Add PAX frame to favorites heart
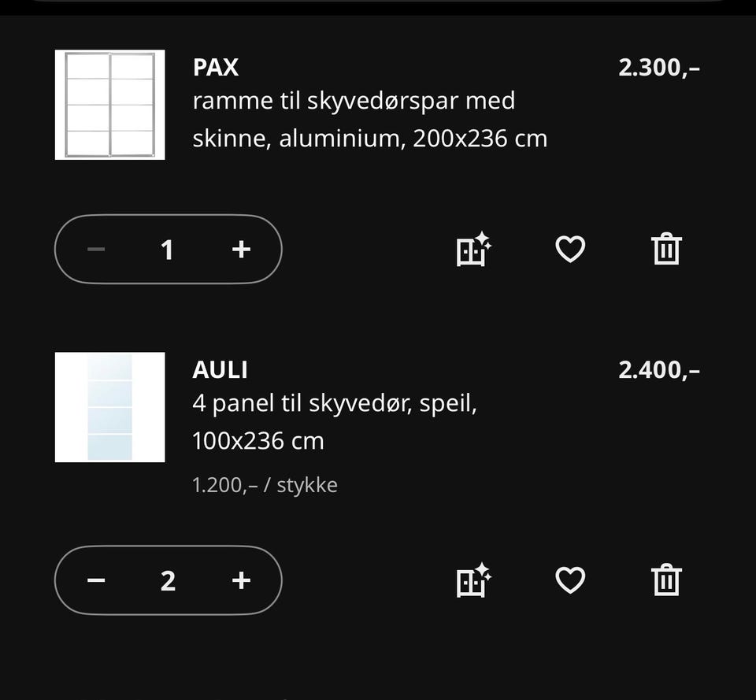The height and width of the screenshot is (700, 756). (x=570, y=250)
